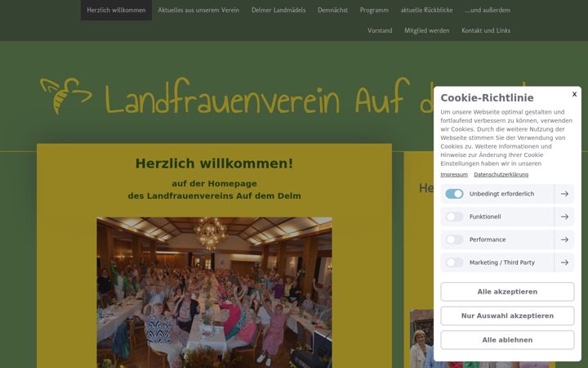This screenshot has height=368, width=588.
Task: Click the Landfrauenverein Auf dem Delm title
Action: click(268, 96)
